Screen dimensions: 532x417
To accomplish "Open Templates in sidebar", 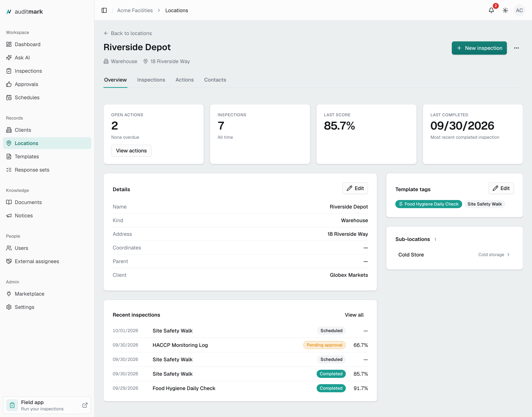I will tap(47, 156).
